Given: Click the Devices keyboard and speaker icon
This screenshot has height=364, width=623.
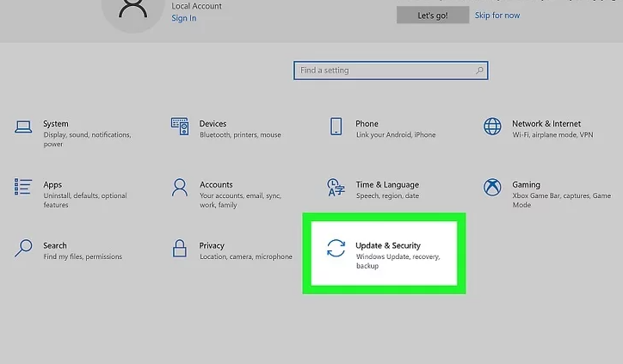Looking at the screenshot, I should click(x=180, y=126).
